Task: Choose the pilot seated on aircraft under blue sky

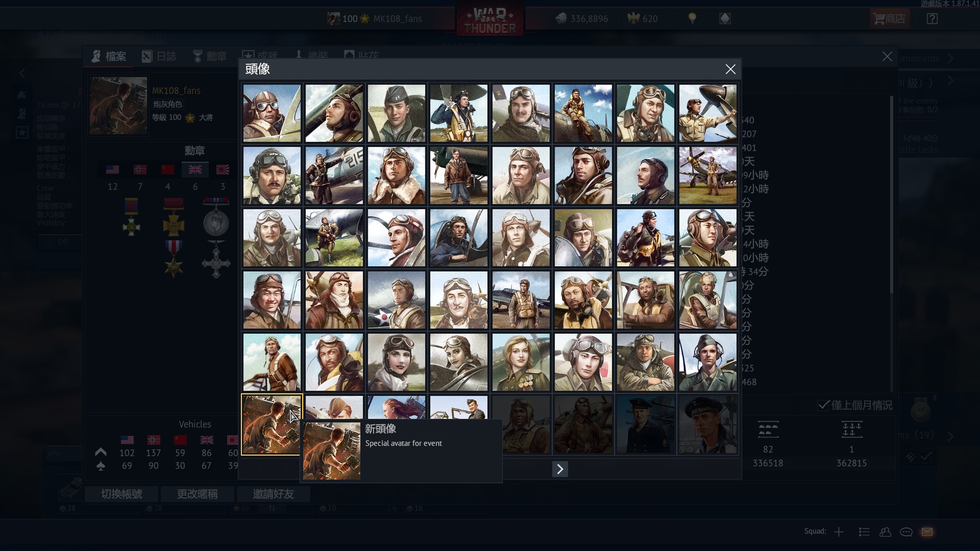Action: [583, 113]
